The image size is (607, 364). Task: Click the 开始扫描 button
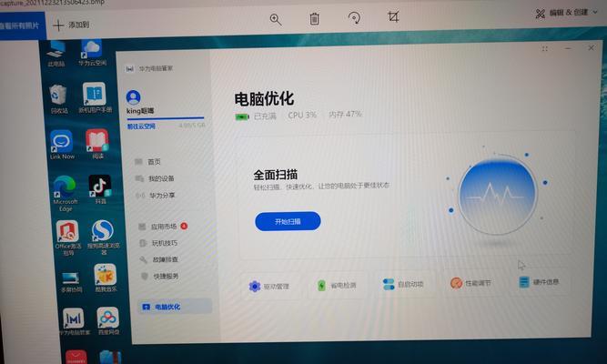tap(288, 221)
